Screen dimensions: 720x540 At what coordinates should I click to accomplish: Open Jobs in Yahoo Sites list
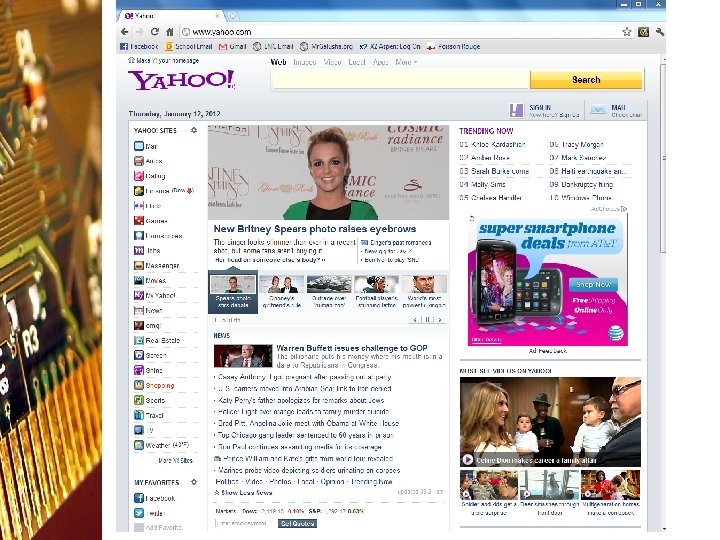tap(147, 251)
